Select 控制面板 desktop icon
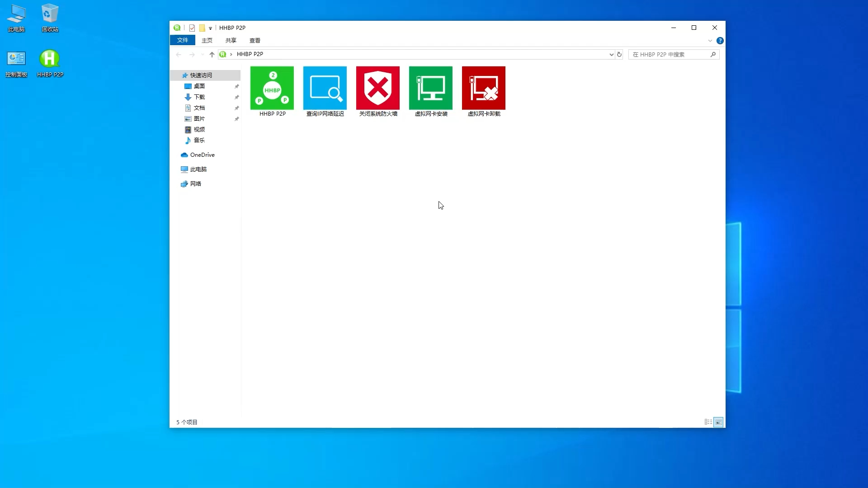Viewport: 868px width, 488px height. 16,64
